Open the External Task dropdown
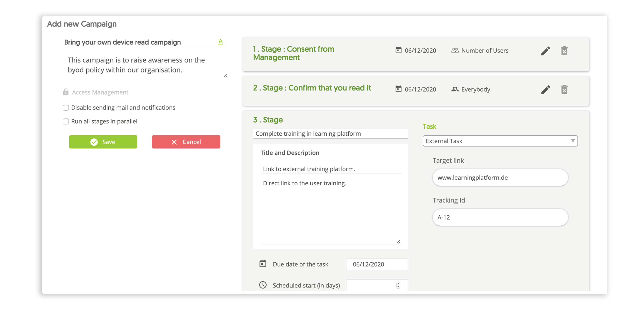This screenshot has height=309, width=644. (x=500, y=141)
